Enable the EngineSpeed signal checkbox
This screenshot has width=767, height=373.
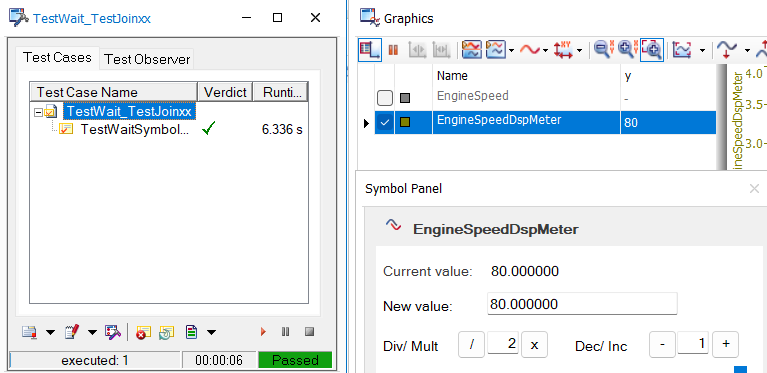click(385, 99)
